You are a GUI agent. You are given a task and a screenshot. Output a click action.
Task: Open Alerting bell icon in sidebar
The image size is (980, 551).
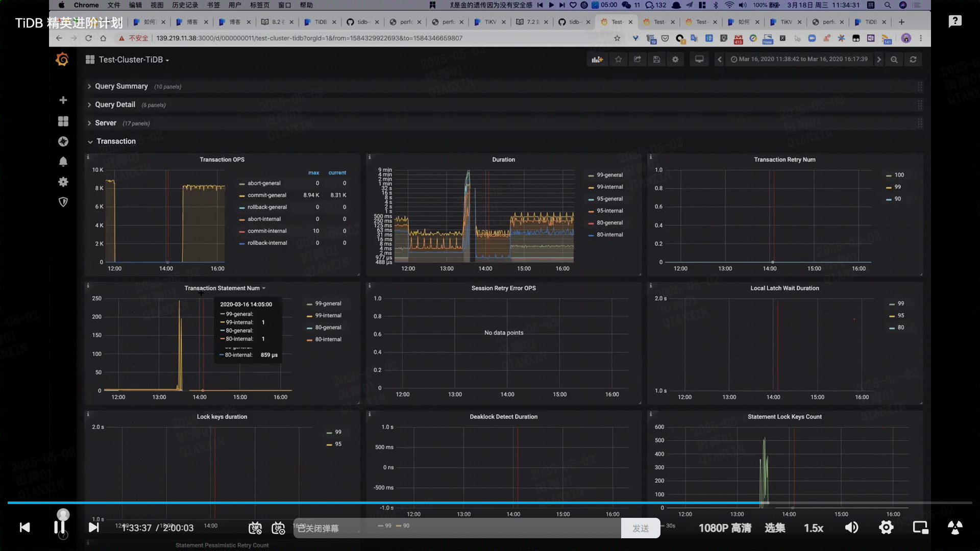point(63,162)
